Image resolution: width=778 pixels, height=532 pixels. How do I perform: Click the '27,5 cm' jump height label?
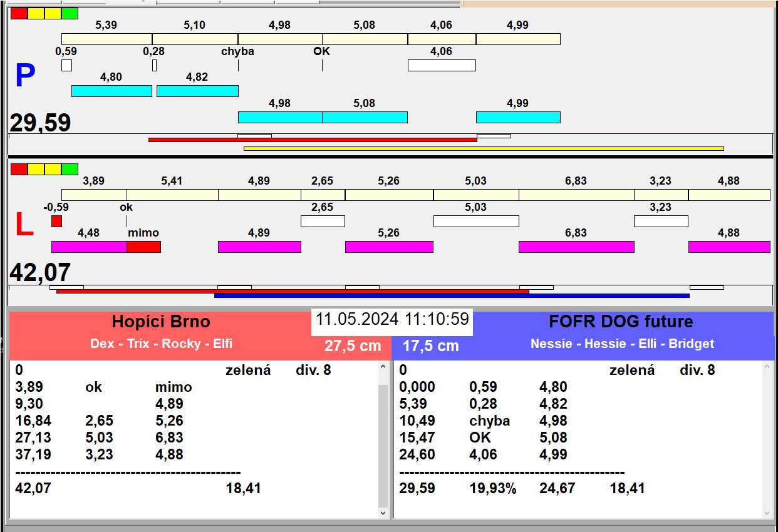point(353,345)
